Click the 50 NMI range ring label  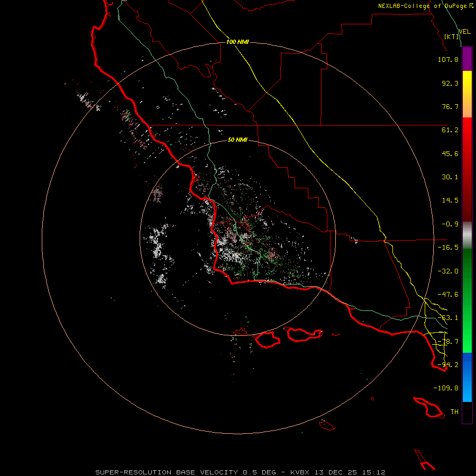point(237,140)
